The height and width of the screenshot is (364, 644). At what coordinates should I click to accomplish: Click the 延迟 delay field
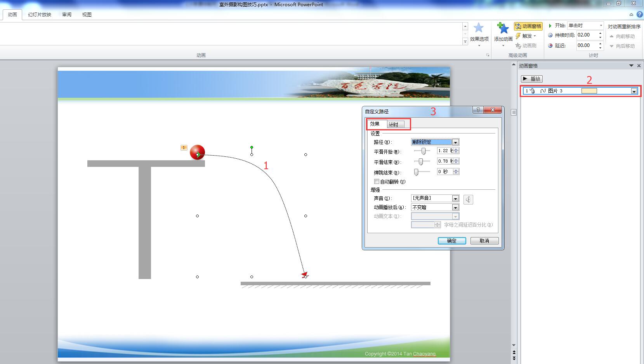[587, 45]
